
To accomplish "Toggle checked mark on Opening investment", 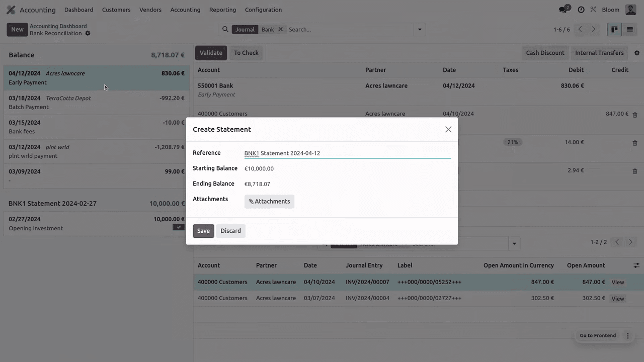I will point(179,227).
